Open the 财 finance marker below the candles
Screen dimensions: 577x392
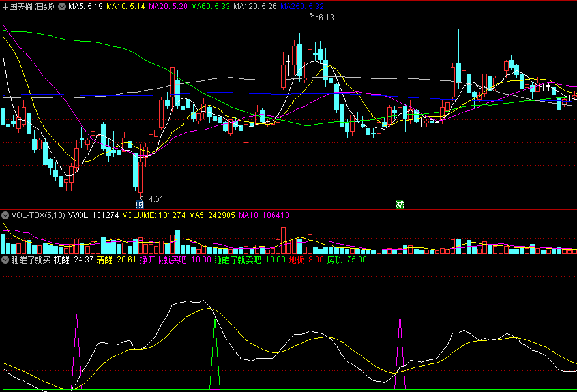point(140,204)
